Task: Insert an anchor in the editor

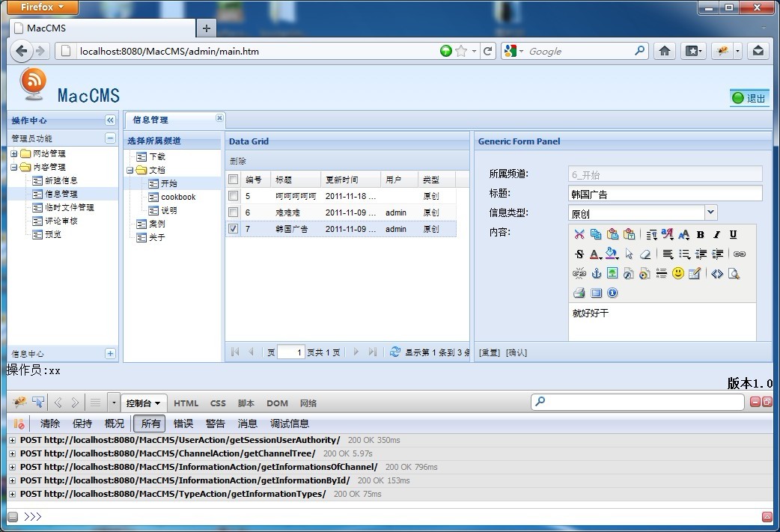Action: [596, 273]
